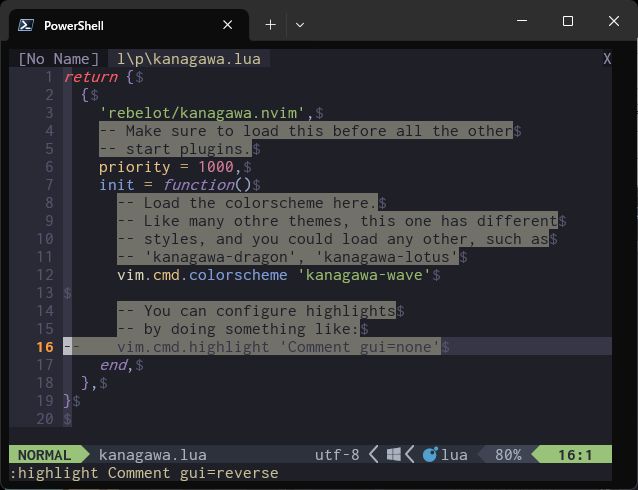Expand the new tab profile dropdown
This screenshot has width=638, height=490.
300,24
